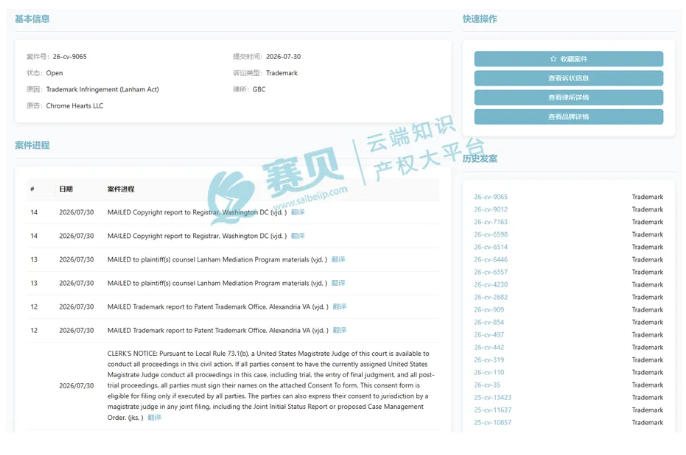
Task: Open history case 26-cv-319
Action: (489, 360)
